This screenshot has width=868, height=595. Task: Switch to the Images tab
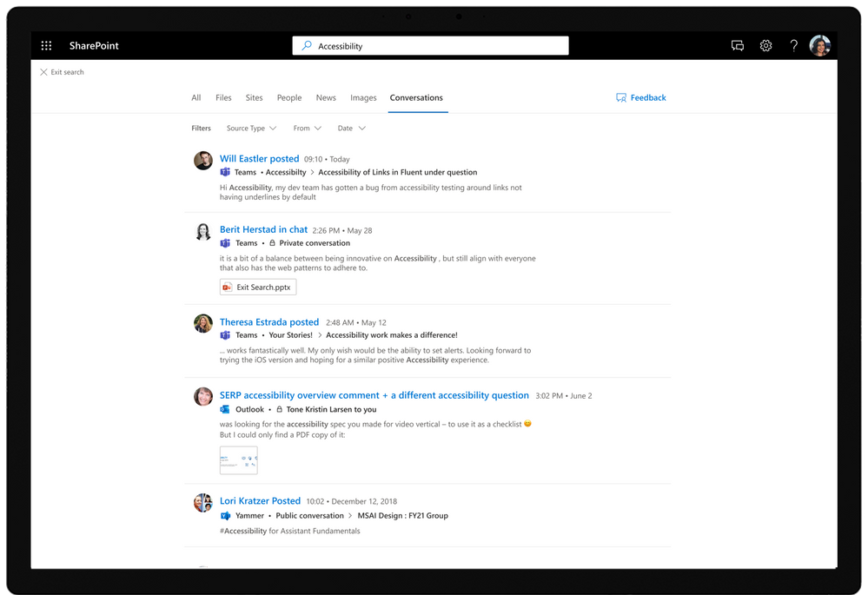coord(363,98)
